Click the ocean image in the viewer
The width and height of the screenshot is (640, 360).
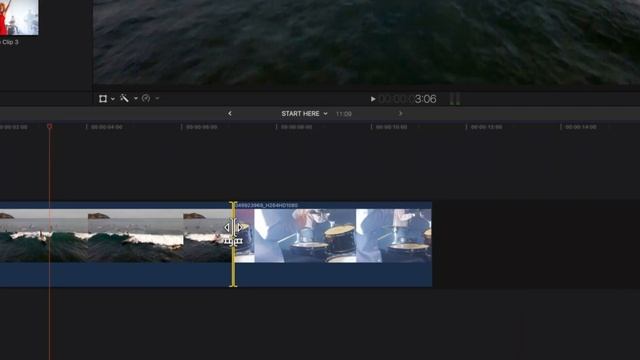tap(367, 42)
